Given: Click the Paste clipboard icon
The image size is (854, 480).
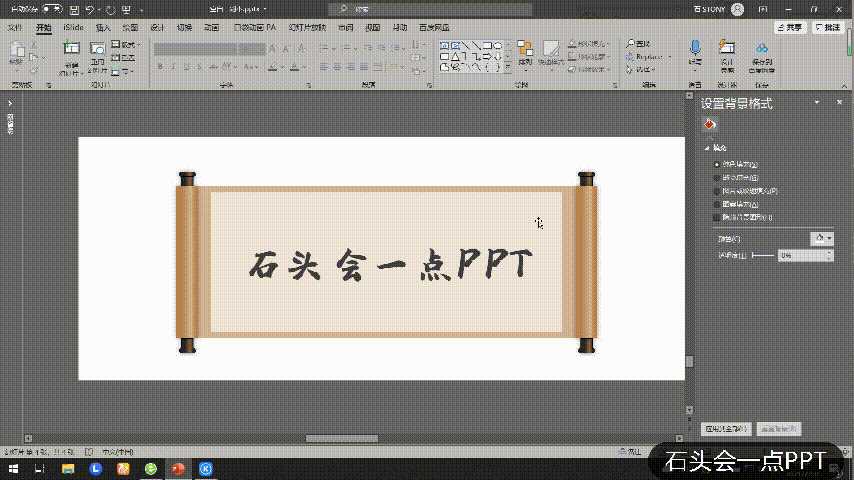Looking at the screenshot, I should [17, 50].
